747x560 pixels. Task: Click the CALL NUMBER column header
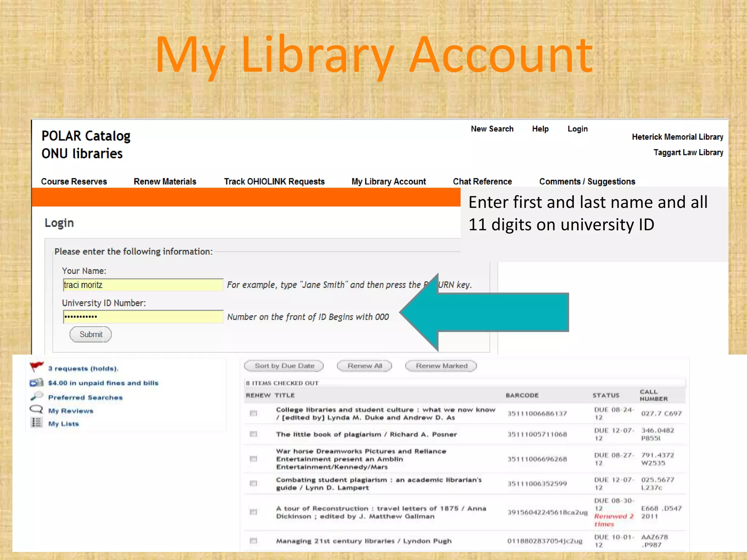654,395
